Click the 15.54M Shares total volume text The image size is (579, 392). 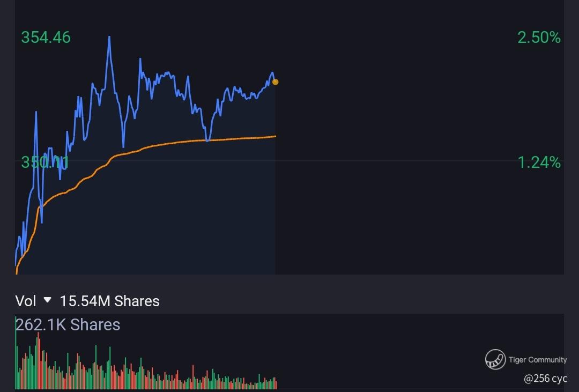(109, 301)
